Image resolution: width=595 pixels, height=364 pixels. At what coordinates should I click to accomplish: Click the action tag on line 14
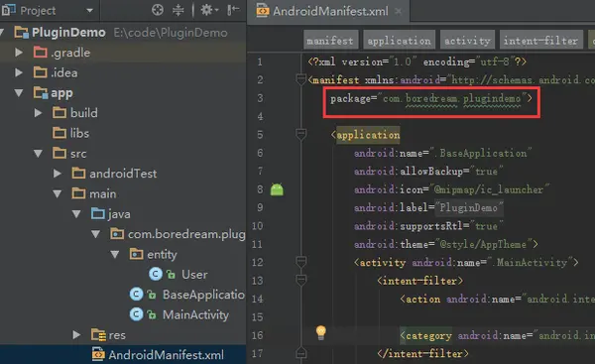click(423, 300)
